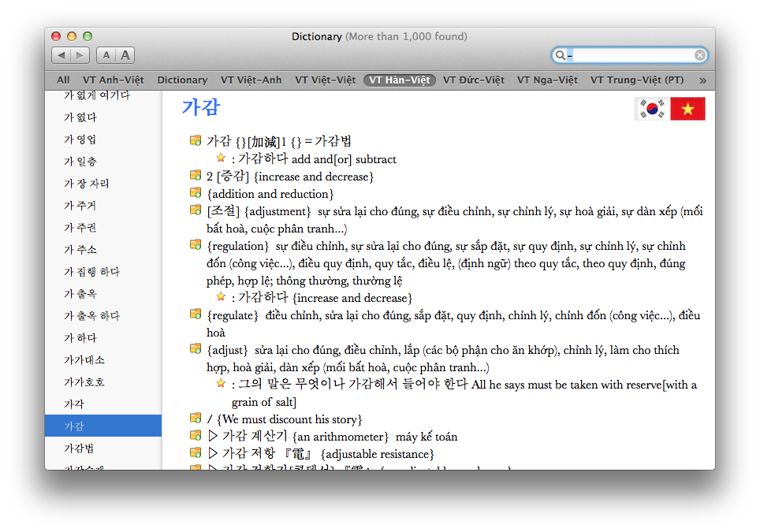760x532 pixels.
Task: Select word 가 주권 in list
Action: pos(103,228)
